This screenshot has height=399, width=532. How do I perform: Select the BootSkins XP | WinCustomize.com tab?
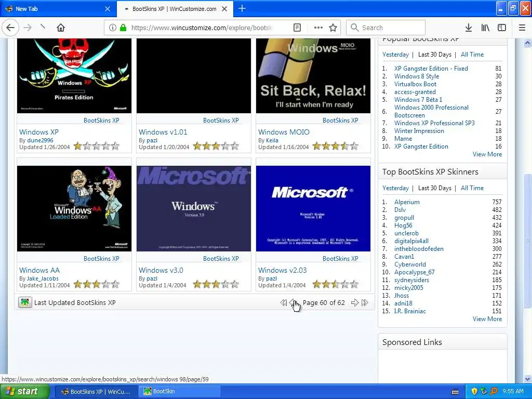pos(175,9)
